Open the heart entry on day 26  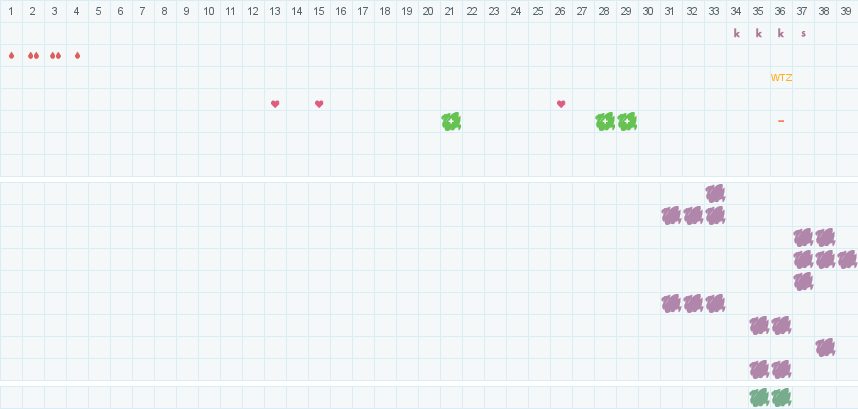(x=561, y=104)
